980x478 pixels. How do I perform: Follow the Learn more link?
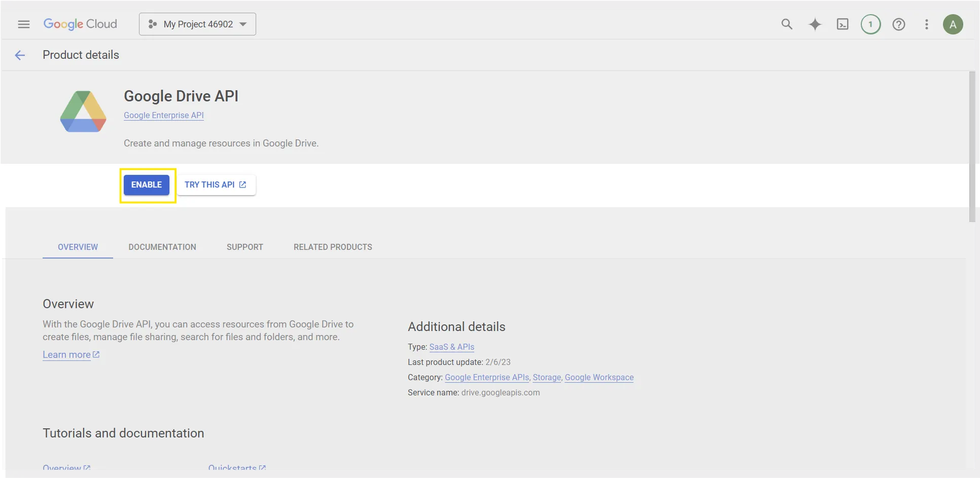(x=71, y=355)
